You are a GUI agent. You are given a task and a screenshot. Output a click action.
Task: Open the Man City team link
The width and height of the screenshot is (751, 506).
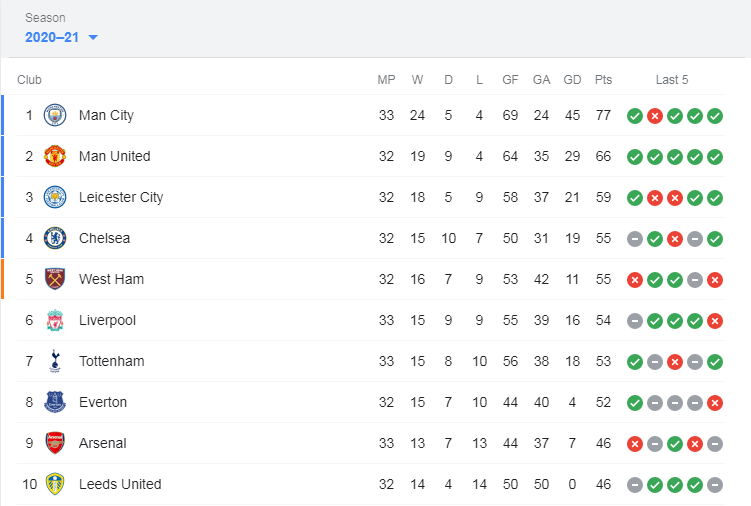point(106,115)
